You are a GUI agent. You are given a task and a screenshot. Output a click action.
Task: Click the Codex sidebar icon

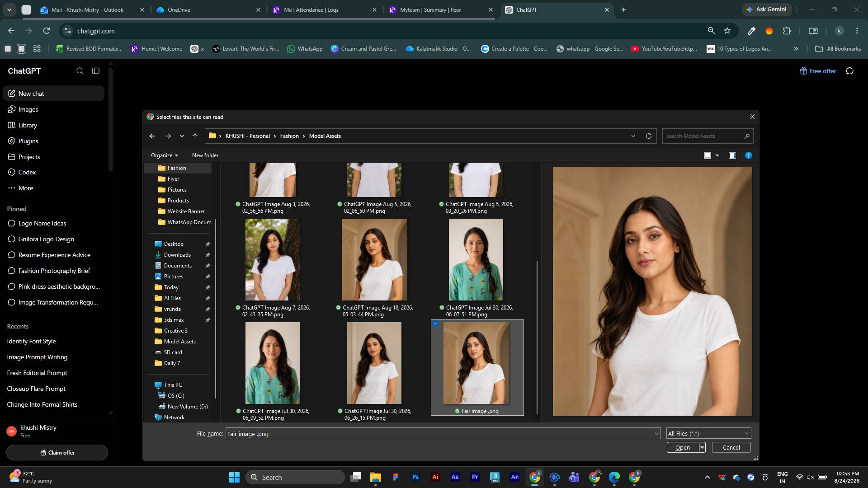pyautogui.click(x=12, y=172)
